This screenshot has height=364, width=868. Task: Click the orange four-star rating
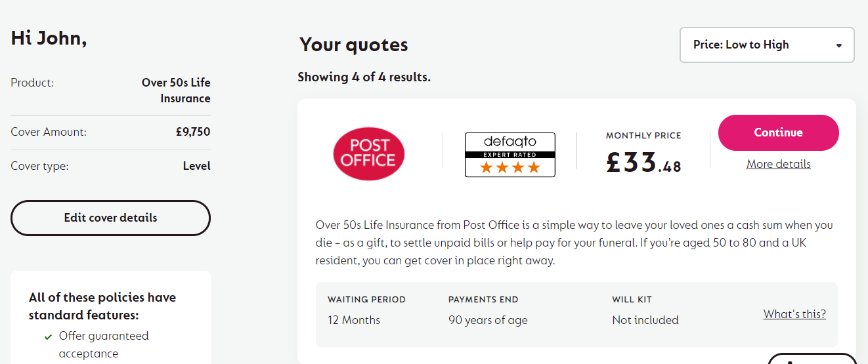pyautogui.click(x=510, y=168)
